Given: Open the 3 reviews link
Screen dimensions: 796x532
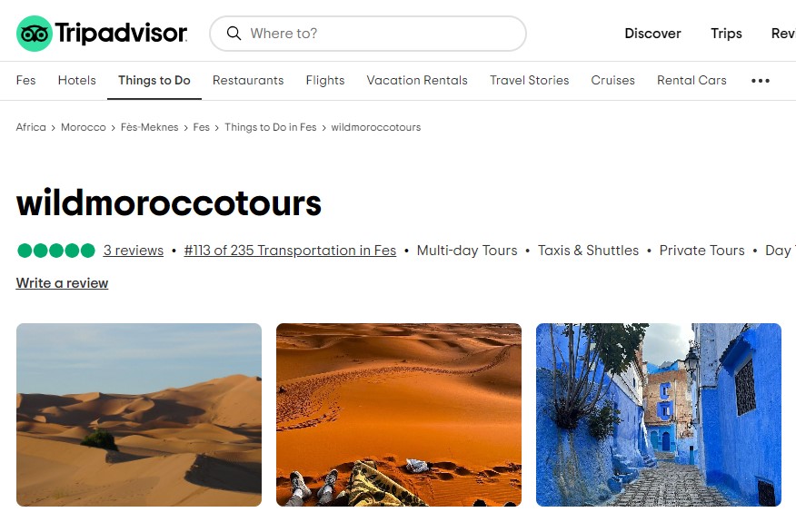Looking at the screenshot, I should coord(134,251).
